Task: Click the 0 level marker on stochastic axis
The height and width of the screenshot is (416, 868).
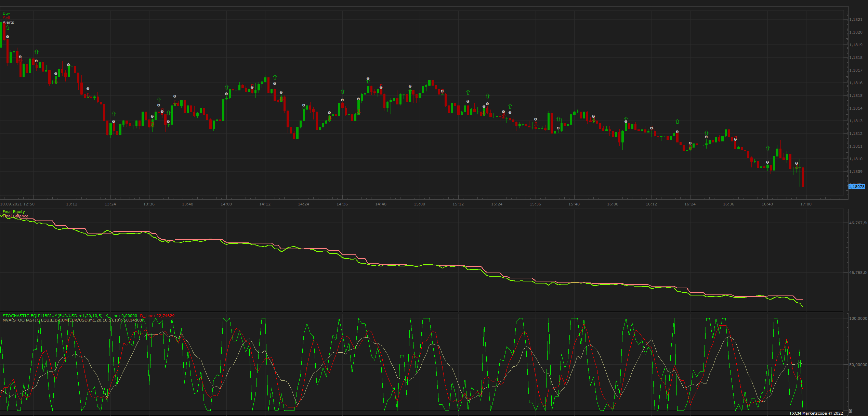Action: pos(851,411)
